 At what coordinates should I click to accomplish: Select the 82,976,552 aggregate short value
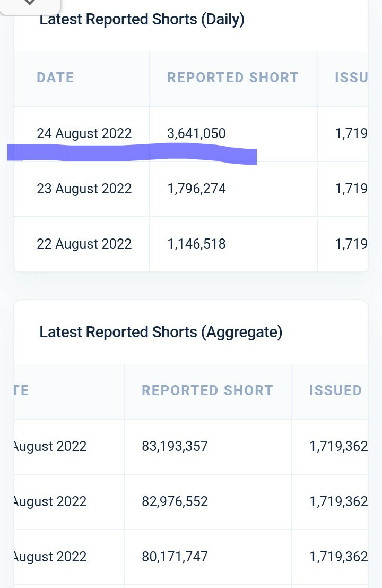coord(175,501)
